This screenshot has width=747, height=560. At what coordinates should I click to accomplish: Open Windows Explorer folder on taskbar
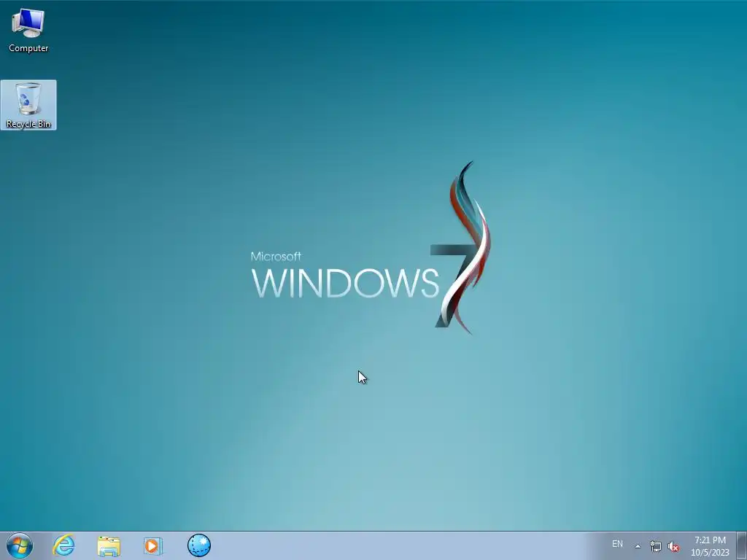(x=109, y=545)
